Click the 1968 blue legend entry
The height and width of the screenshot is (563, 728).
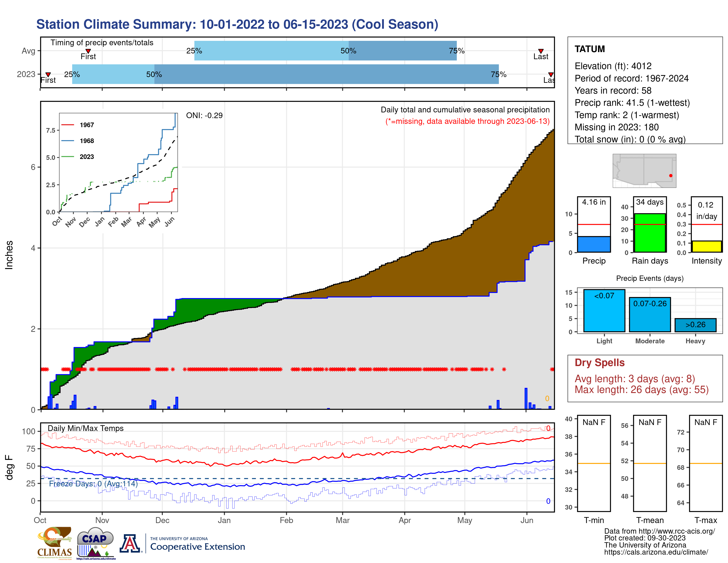[78, 141]
